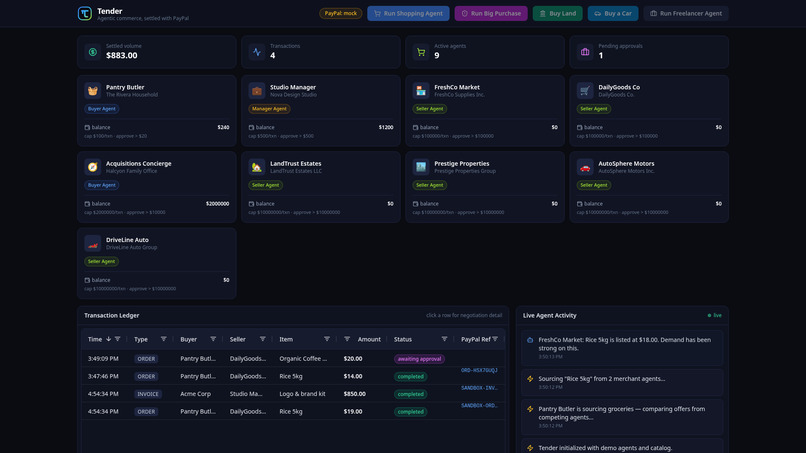This screenshot has height=453, width=806.
Task: Select the DailyGoods Co cart avatar
Action: (585, 90)
